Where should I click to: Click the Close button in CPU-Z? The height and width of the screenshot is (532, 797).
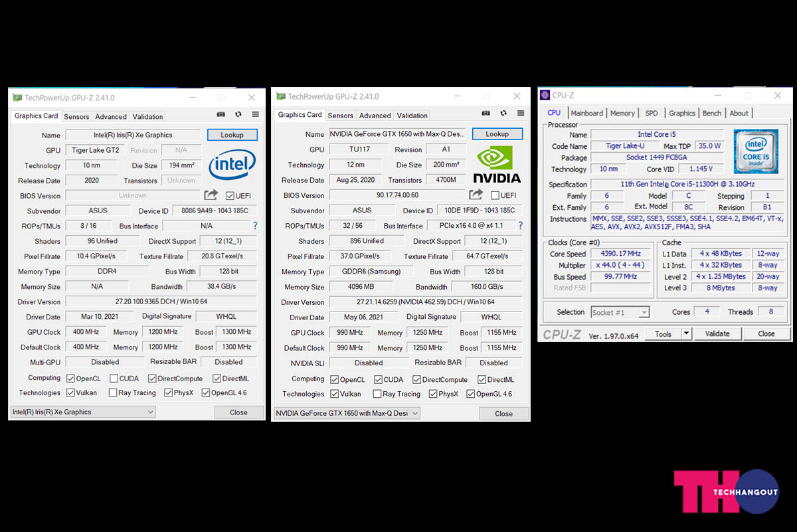pyautogui.click(x=766, y=334)
